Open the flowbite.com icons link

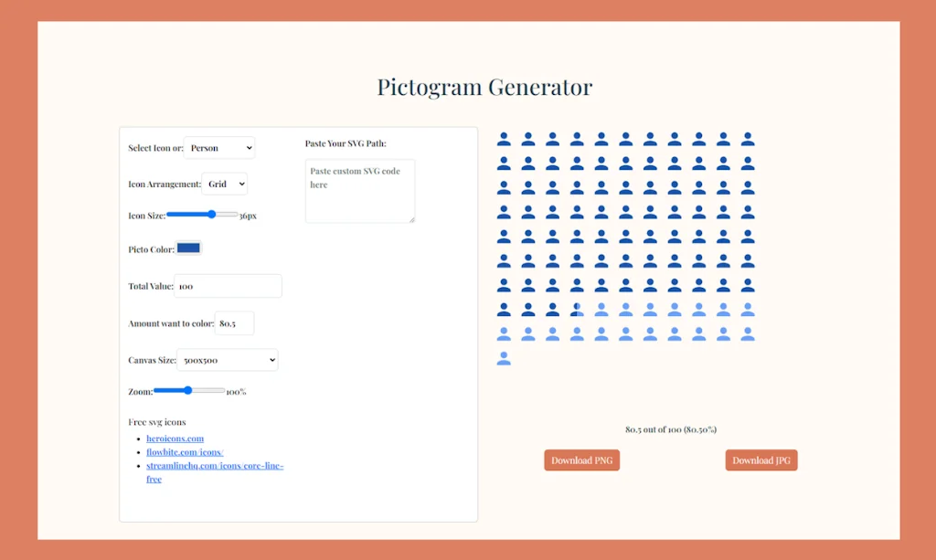(x=184, y=451)
